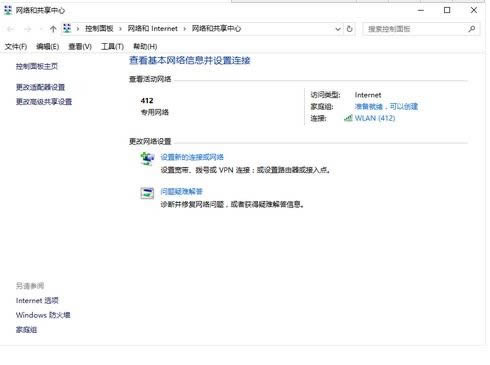Open the 文件(F) menu
This screenshot has width=490, height=365.
[16, 47]
